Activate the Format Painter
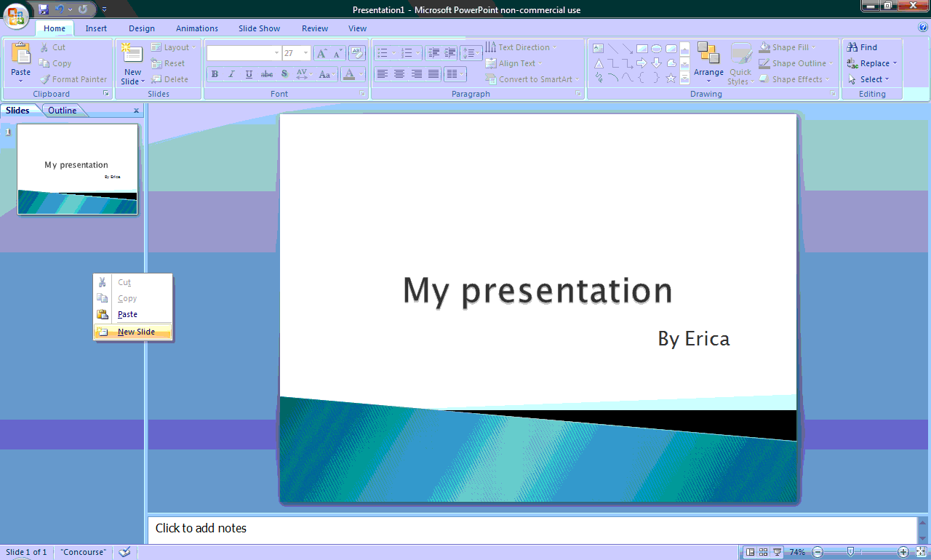Viewport: 931px width, 560px height. [x=74, y=79]
